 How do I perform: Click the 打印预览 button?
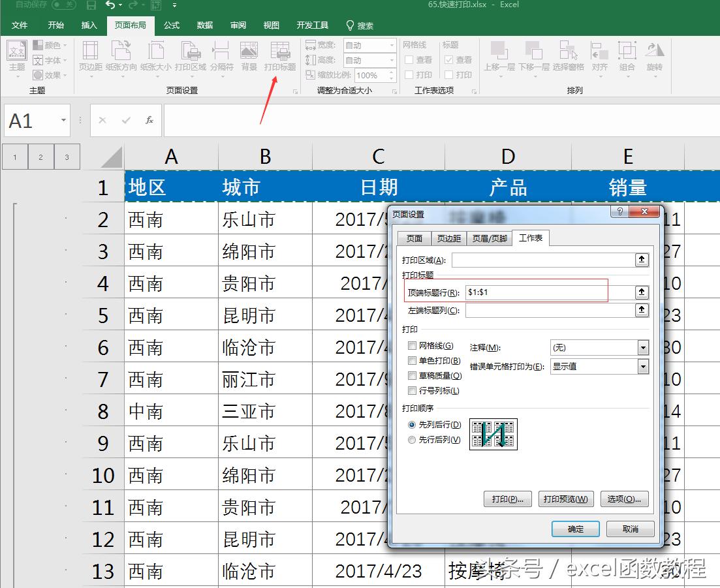(x=565, y=499)
